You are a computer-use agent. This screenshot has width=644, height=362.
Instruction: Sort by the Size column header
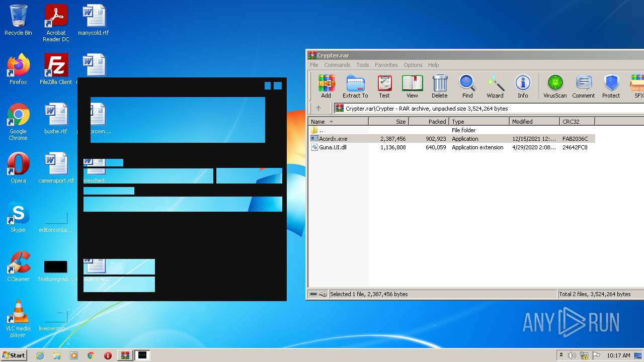389,121
